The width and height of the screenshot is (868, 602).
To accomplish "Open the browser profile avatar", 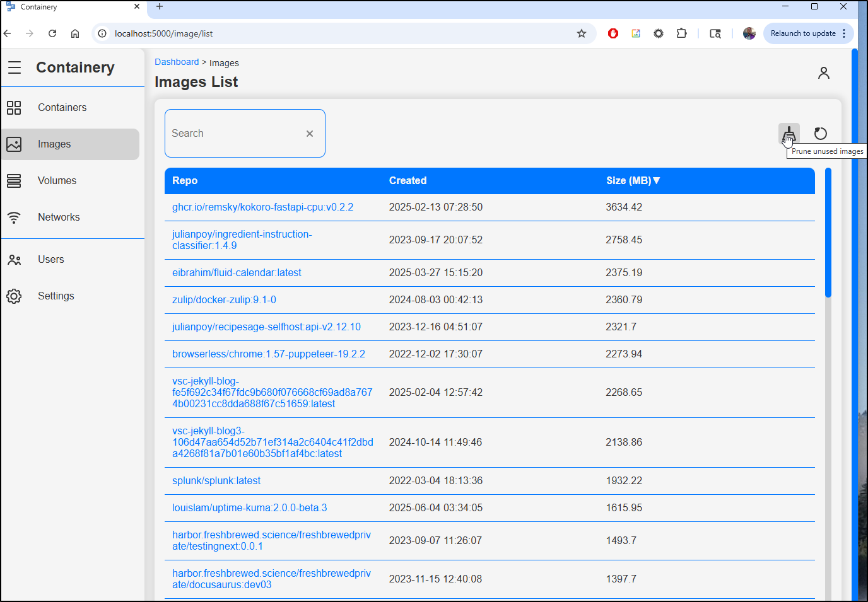I will point(749,33).
